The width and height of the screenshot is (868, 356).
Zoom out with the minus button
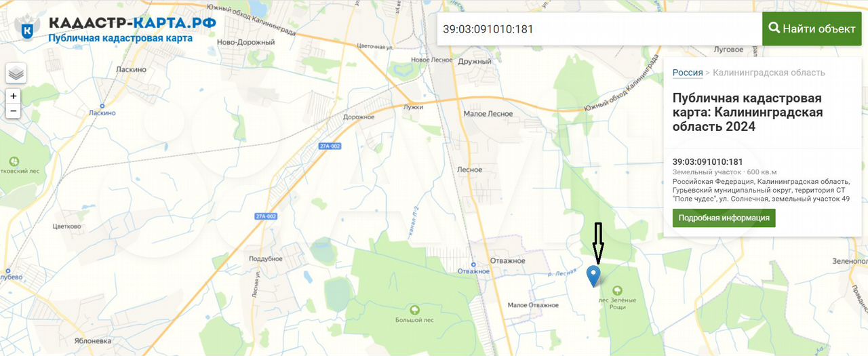(14, 111)
